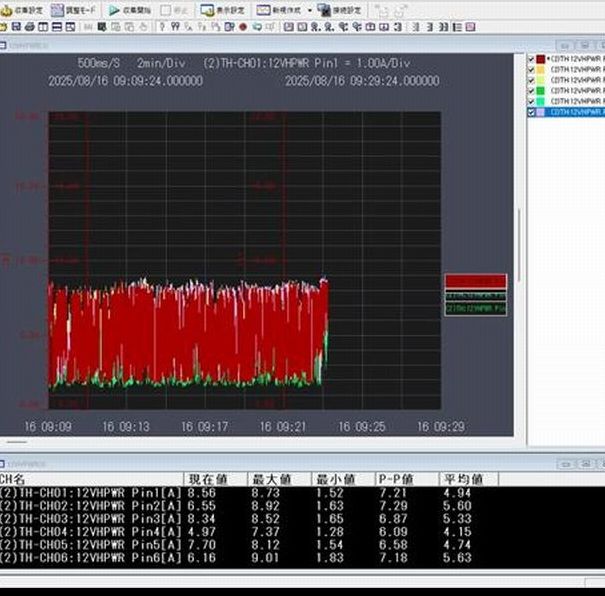The height and width of the screenshot is (596, 605).
Task: Click the start timestamp 2025/08/16 09:09:24.000000
Action: click(125, 81)
